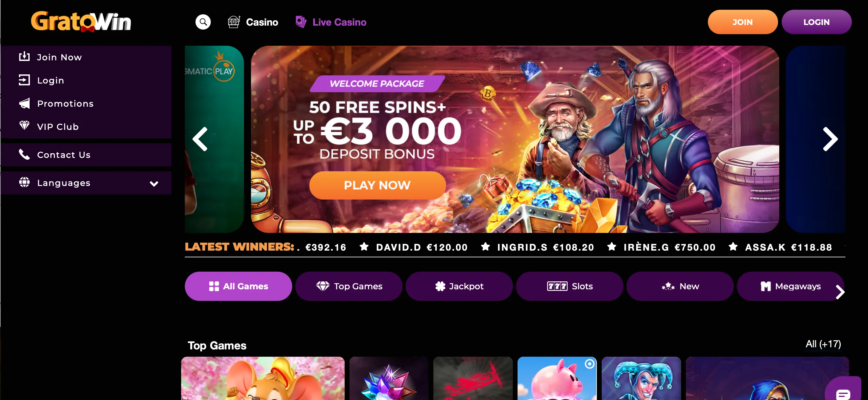
Task: Click the Promotions megaphone icon
Action: click(x=24, y=103)
